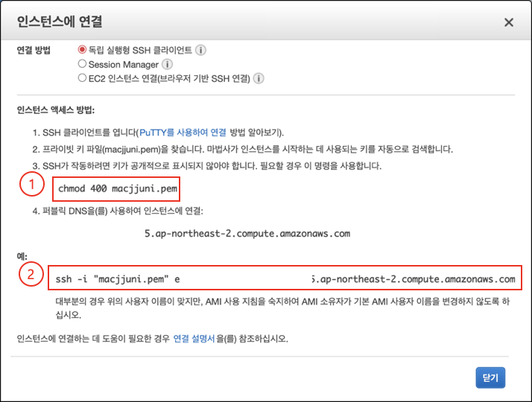Viewport: 532px width, 402px height.
Task: Choose the Session Manager connection method
Action: pos(82,64)
